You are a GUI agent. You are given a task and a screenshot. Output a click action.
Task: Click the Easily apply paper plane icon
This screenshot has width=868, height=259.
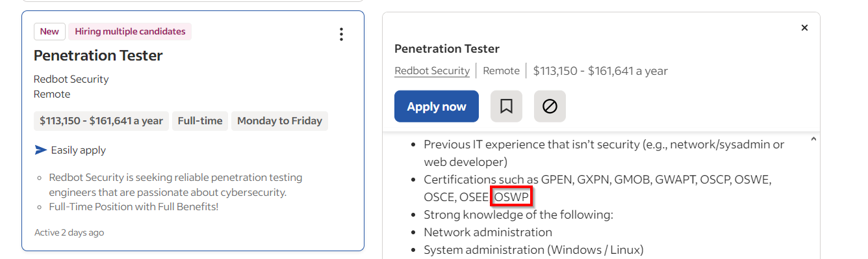[41, 150]
